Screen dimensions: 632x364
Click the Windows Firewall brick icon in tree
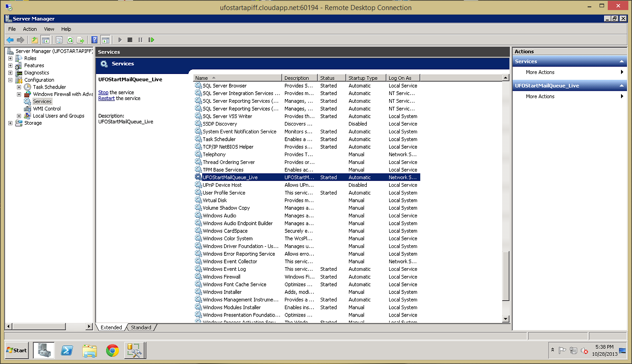[x=27, y=94]
